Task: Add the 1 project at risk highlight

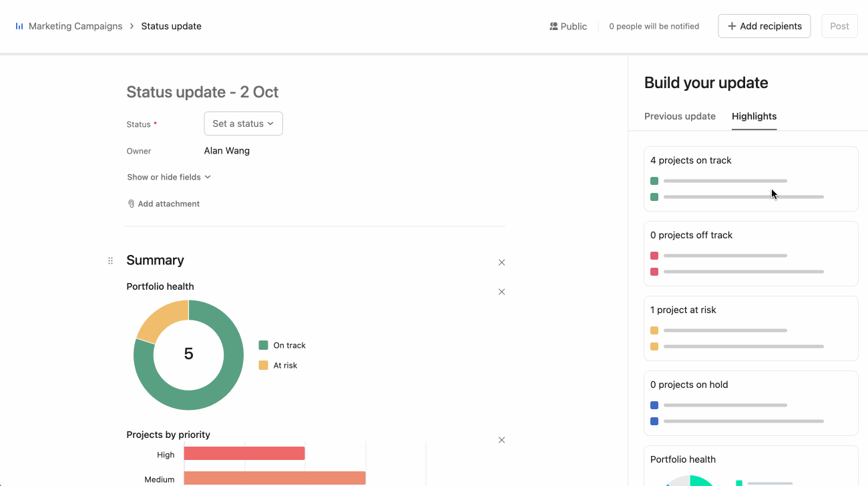Action: coord(750,328)
